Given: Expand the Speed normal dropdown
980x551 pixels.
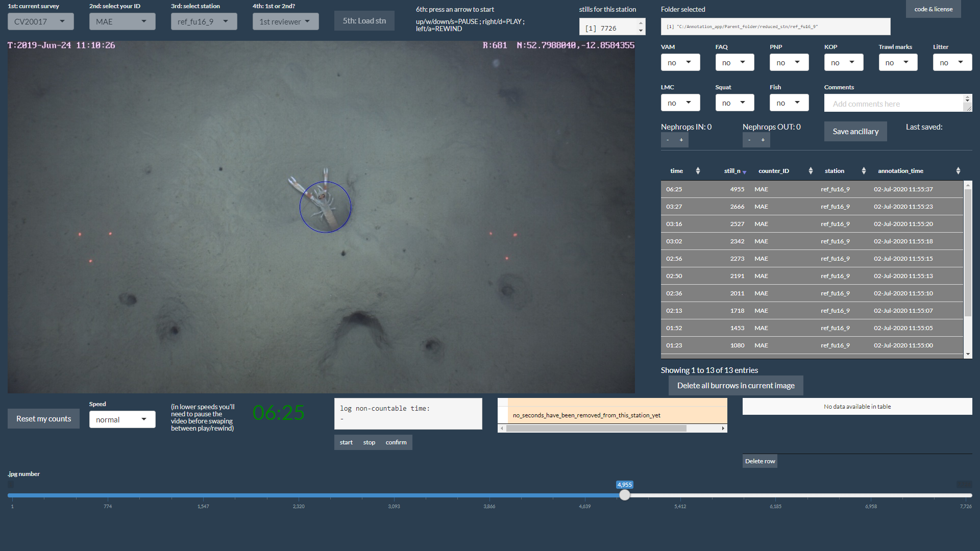Looking at the screenshot, I should [x=122, y=419].
